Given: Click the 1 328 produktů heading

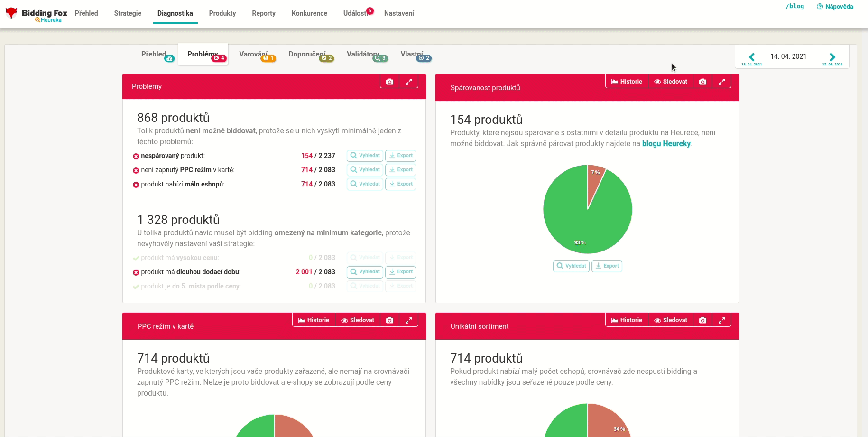Looking at the screenshot, I should pos(178,220).
